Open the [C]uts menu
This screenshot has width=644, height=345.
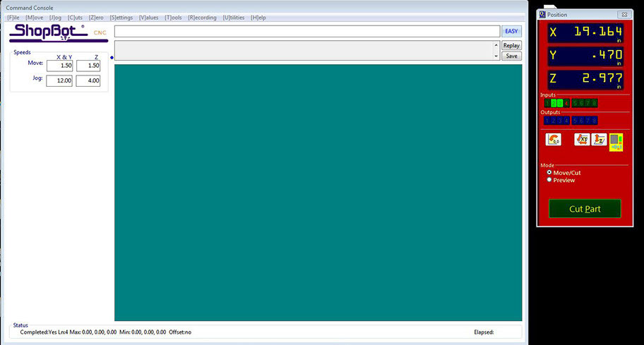point(75,18)
